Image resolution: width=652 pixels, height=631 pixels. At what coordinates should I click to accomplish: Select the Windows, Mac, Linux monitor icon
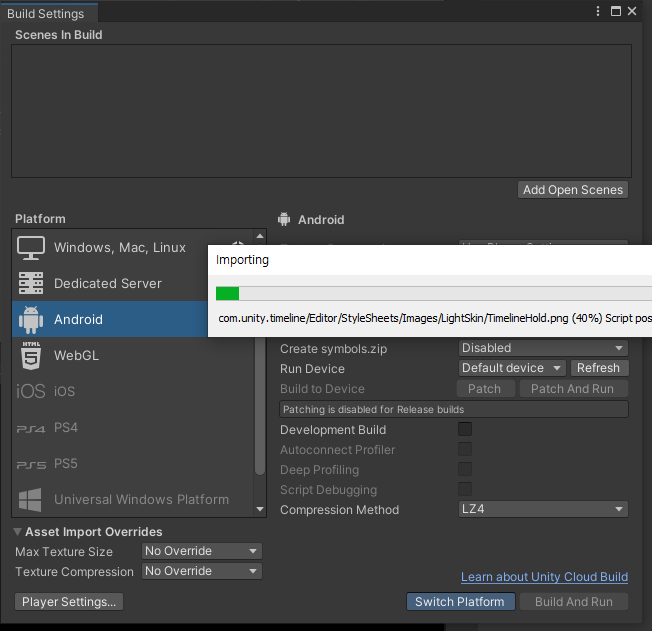[x=31, y=247]
